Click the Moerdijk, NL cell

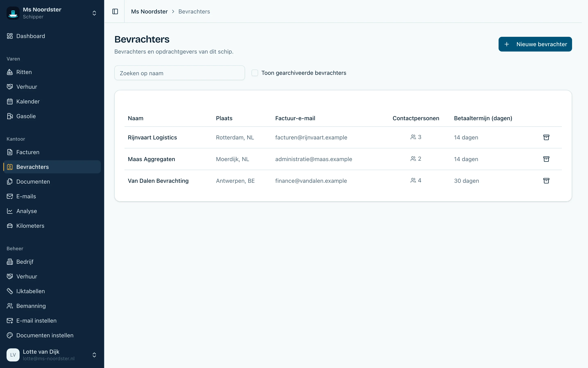tap(232, 159)
